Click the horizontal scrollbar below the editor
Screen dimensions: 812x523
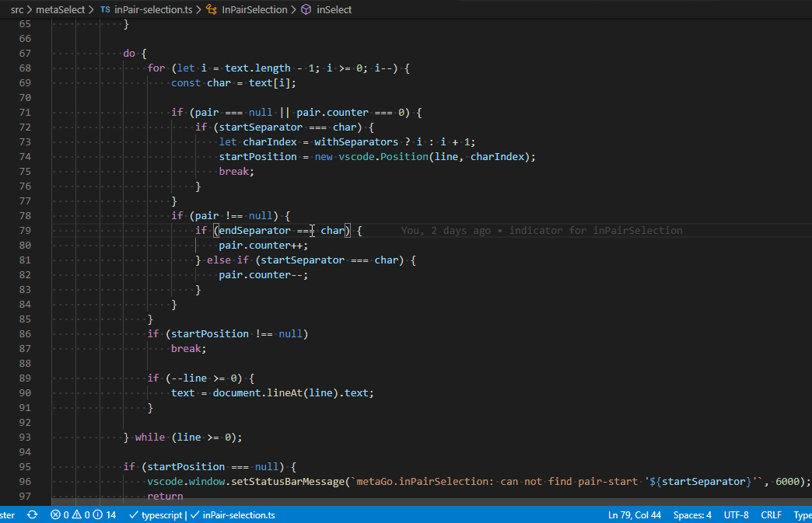(x=432, y=502)
